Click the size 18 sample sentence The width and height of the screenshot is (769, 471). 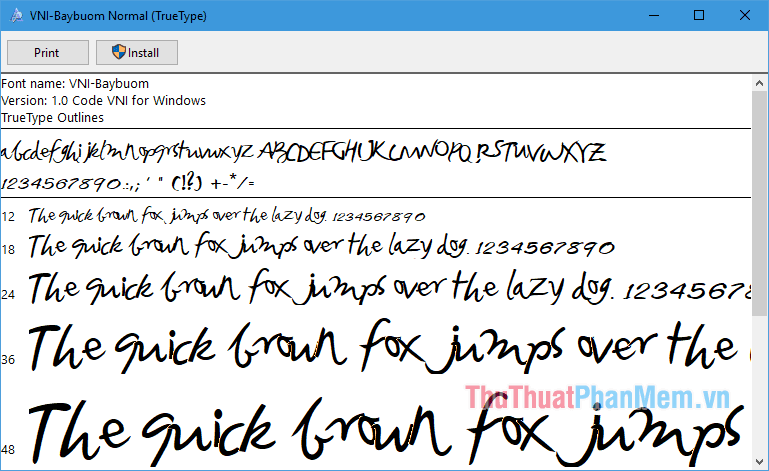tap(321, 246)
